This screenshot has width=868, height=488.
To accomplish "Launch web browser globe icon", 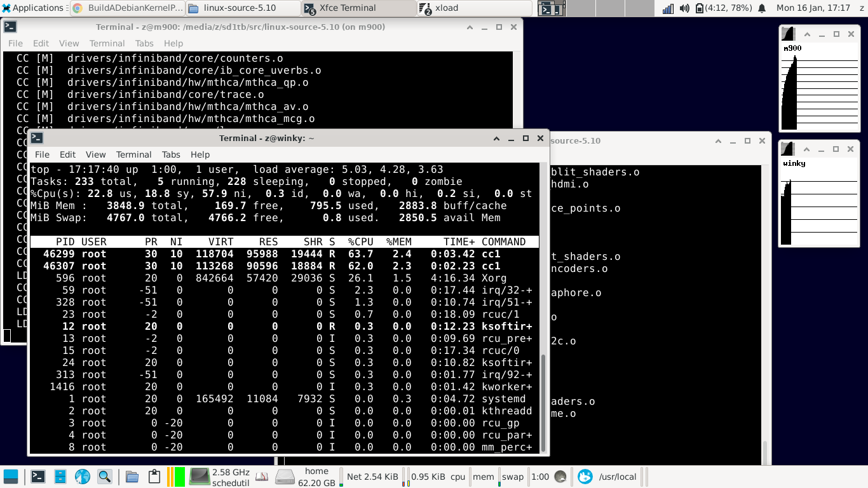I will coord(83,476).
